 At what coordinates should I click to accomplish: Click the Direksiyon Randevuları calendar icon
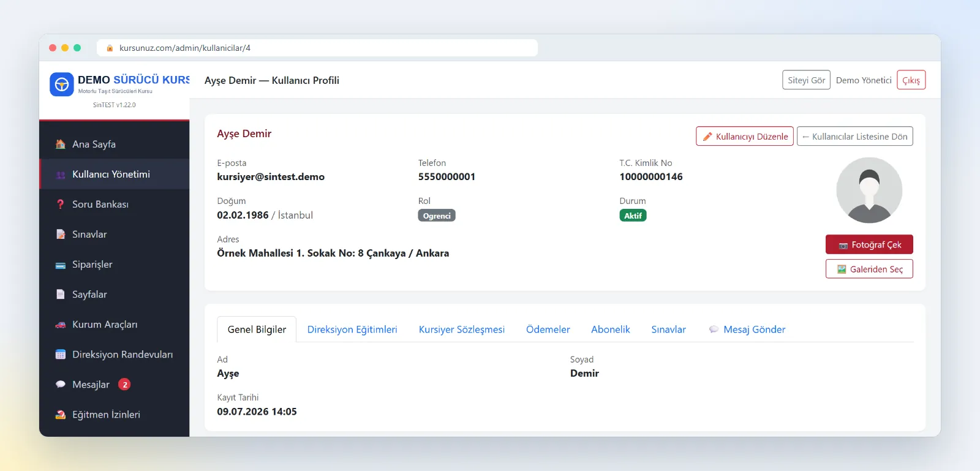coord(61,355)
